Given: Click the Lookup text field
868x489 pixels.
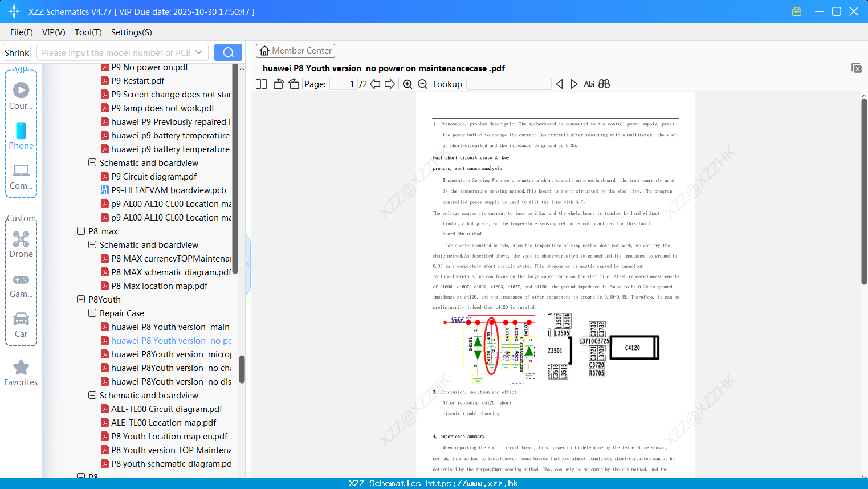Looking at the screenshot, I should click(x=508, y=84).
